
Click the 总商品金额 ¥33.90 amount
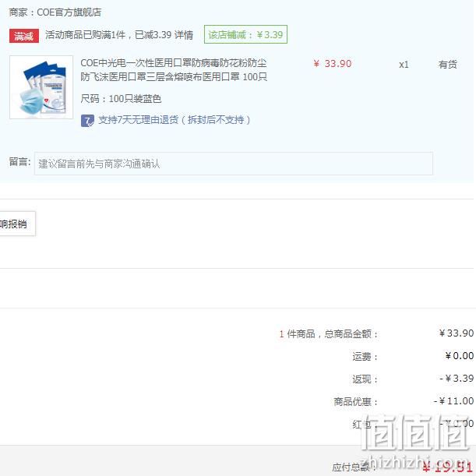[x=457, y=333]
